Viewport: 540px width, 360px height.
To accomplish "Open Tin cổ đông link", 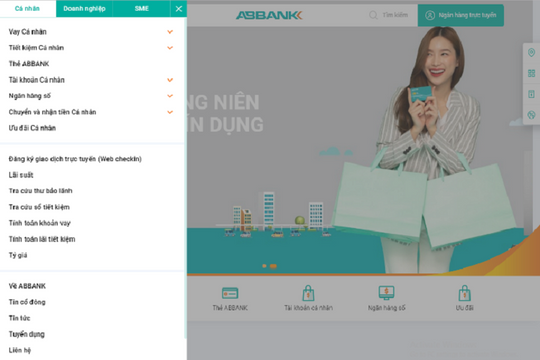I will coord(27,302).
